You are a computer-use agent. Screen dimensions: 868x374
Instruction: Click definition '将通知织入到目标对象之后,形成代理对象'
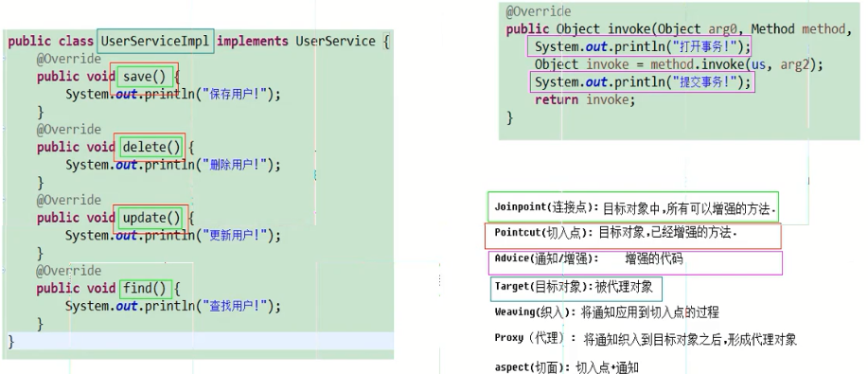(x=690, y=339)
